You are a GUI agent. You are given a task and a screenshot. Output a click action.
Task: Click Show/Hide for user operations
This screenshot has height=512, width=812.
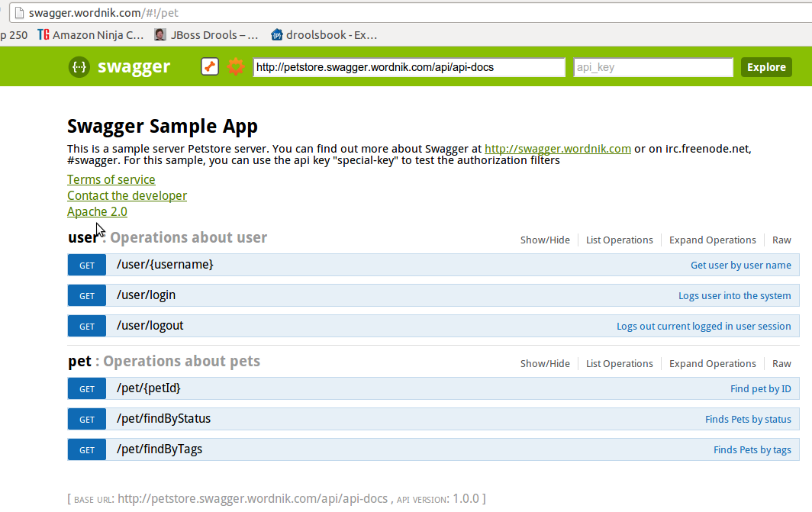click(x=545, y=240)
